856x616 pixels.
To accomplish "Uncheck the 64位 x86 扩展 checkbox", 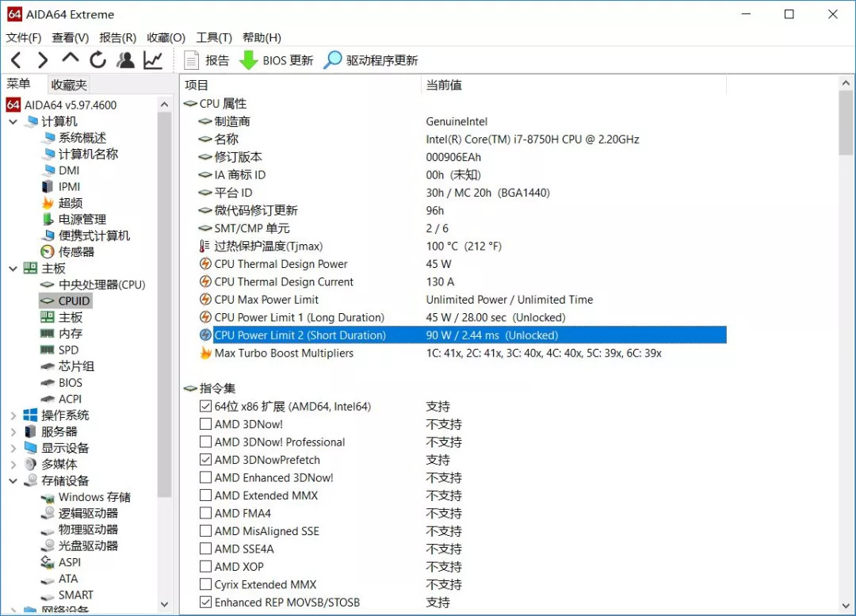I will coord(204,406).
